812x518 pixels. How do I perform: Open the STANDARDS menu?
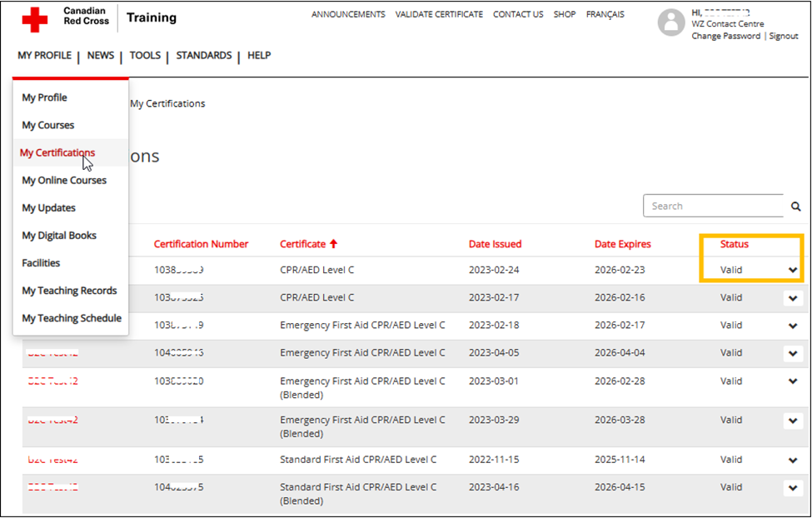[x=203, y=55]
